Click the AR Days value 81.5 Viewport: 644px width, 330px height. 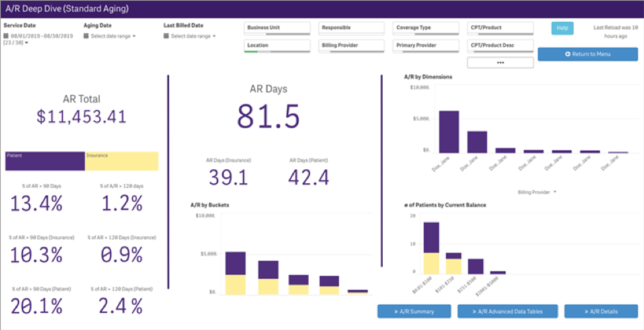[x=268, y=116]
